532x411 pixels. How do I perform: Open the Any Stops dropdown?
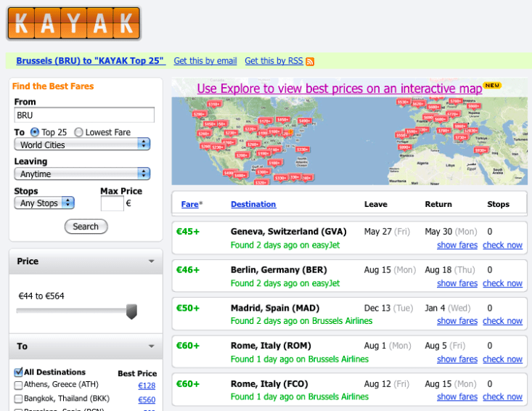(44, 203)
